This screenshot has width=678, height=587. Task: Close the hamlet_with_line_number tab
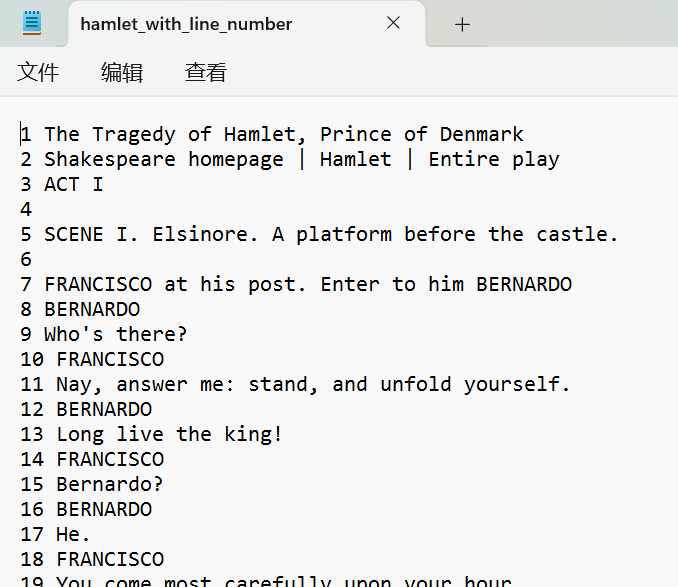click(393, 23)
